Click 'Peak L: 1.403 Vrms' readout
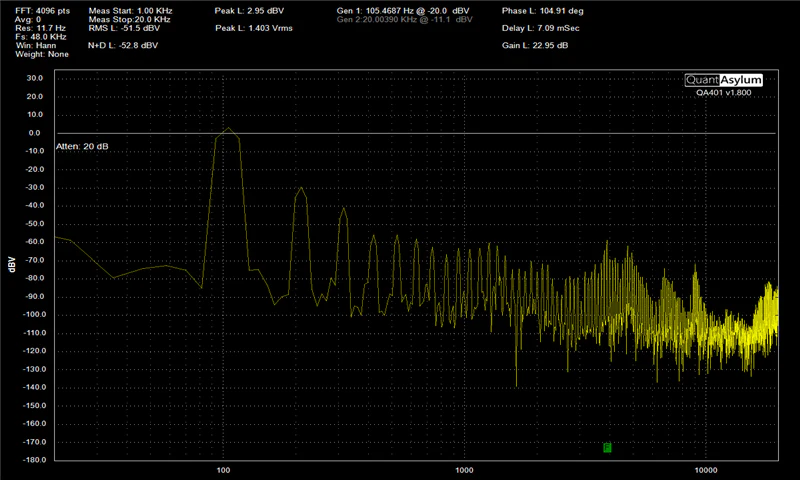The image size is (800, 480). pyautogui.click(x=254, y=28)
